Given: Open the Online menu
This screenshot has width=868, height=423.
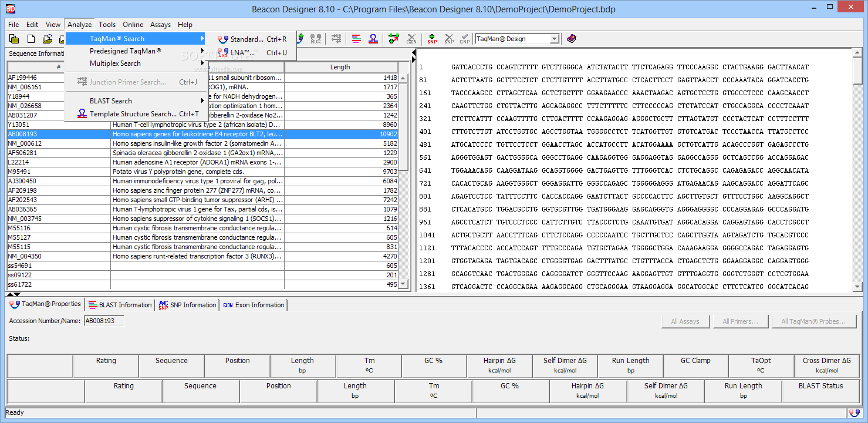Looking at the screenshot, I should tap(133, 25).
